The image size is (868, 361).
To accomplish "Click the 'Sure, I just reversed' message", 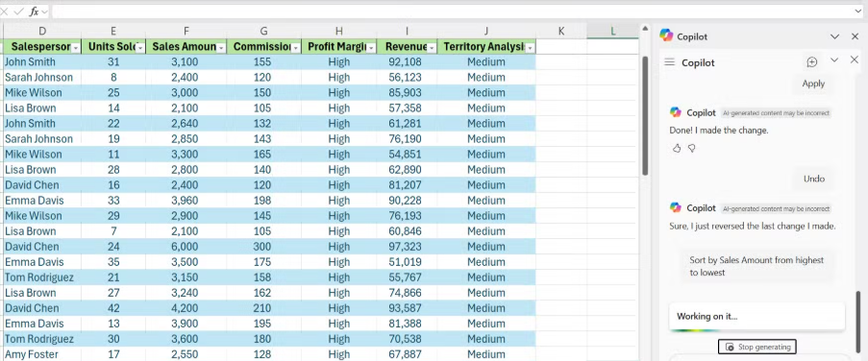I will [x=753, y=227].
